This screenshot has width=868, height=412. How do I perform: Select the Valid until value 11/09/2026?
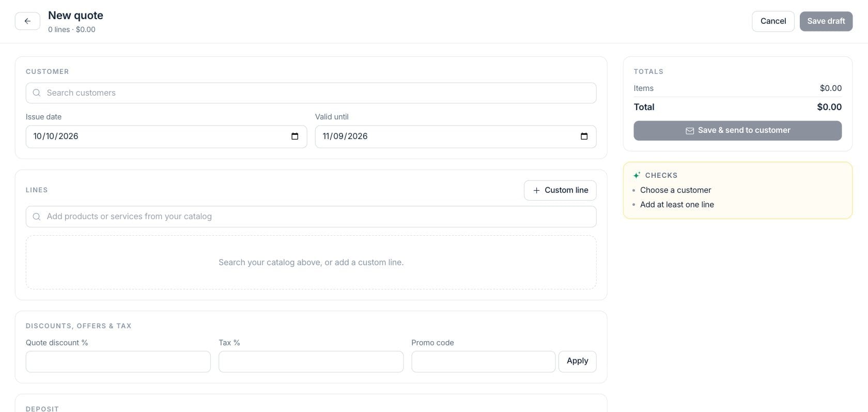pyautogui.click(x=345, y=136)
